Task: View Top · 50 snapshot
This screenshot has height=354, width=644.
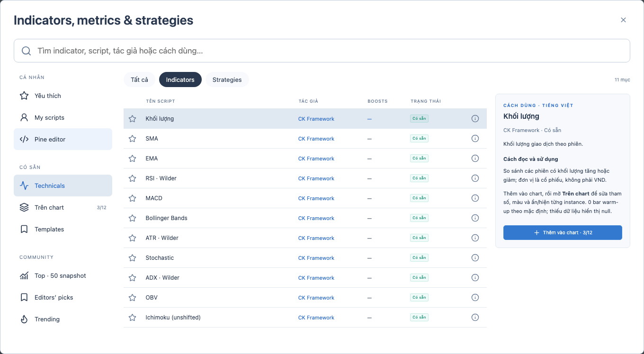Action: coord(63,275)
